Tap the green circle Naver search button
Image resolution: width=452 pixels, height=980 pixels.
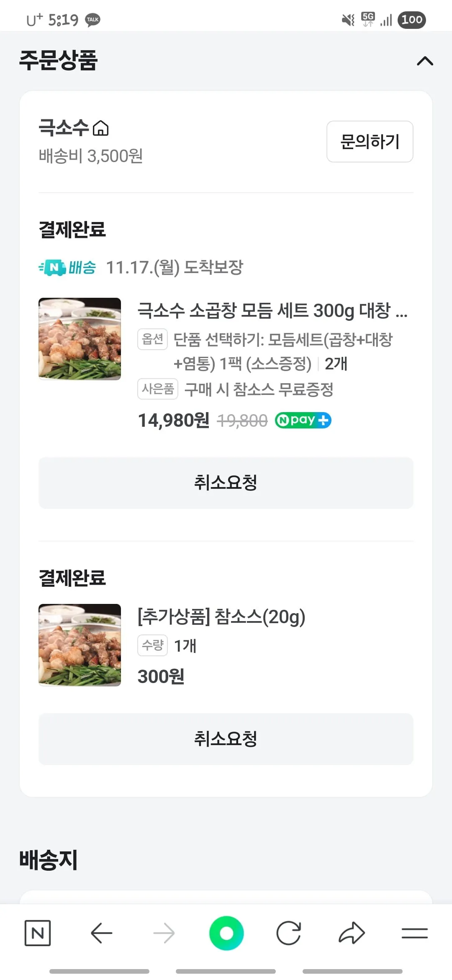pyautogui.click(x=226, y=933)
